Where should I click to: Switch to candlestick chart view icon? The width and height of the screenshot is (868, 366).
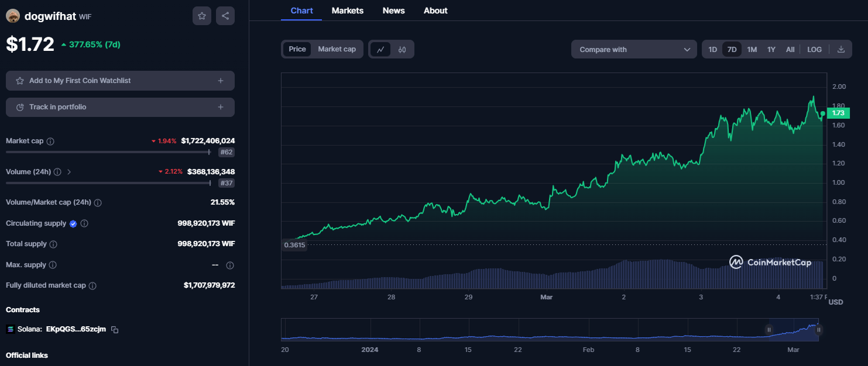pyautogui.click(x=402, y=49)
